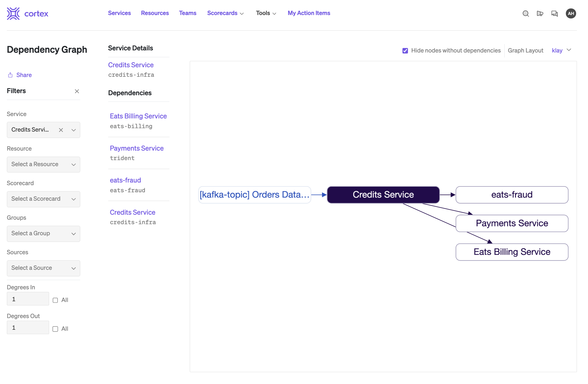The width and height of the screenshot is (588, 384).
Task: Open the search magnifier icon
Action: tap(526, 13)
